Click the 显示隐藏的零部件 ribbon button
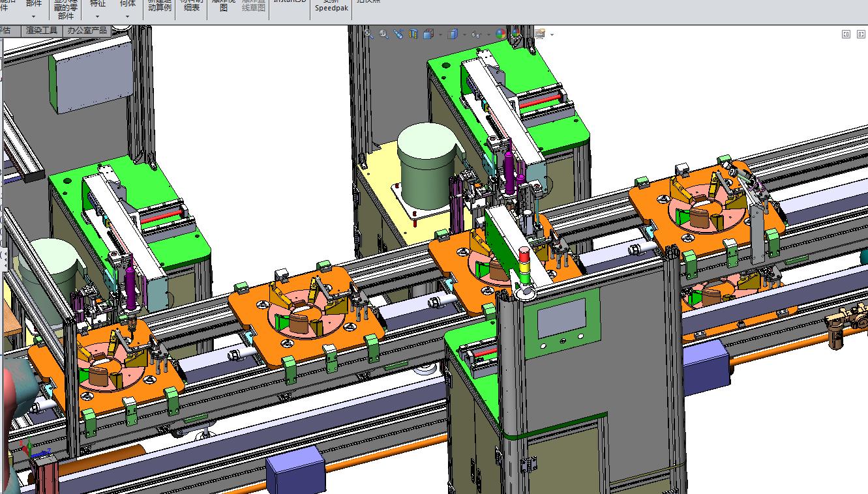 tap(66, 9)
